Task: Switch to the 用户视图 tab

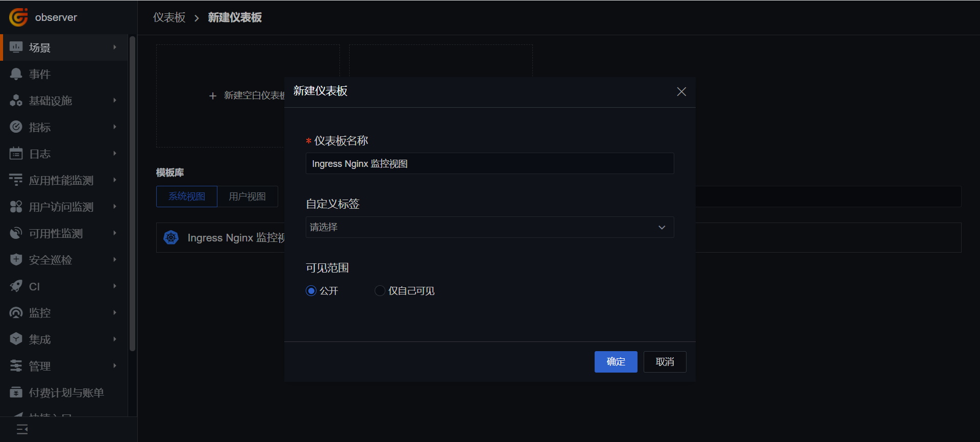Action: pos(248,197)
